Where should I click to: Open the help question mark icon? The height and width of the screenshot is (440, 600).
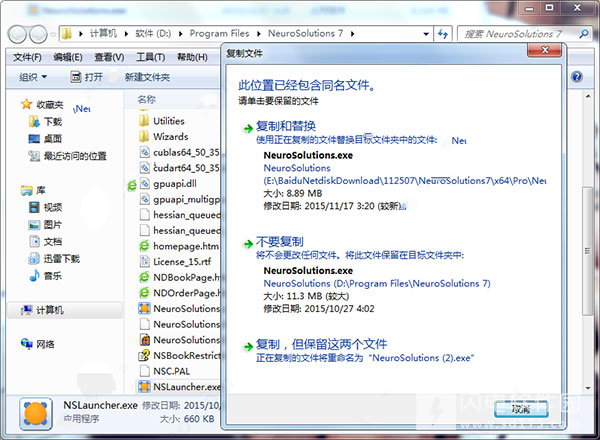(x=577, y=77)
